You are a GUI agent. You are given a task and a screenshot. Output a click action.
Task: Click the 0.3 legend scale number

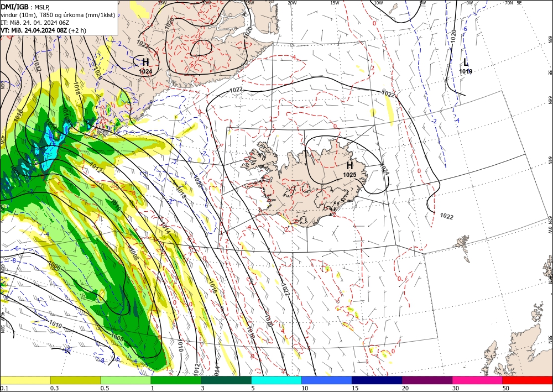point(54,388)
